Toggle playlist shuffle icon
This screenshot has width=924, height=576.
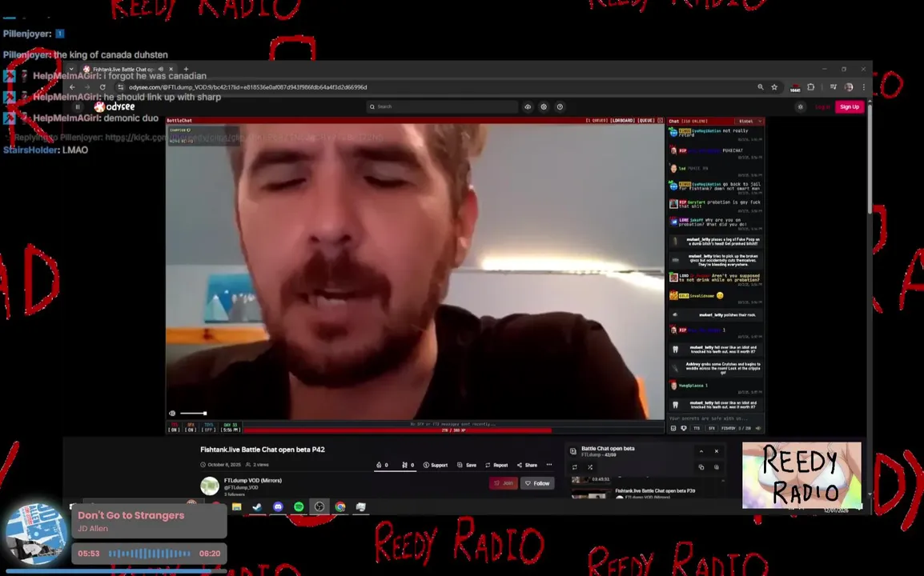point(590,467)
